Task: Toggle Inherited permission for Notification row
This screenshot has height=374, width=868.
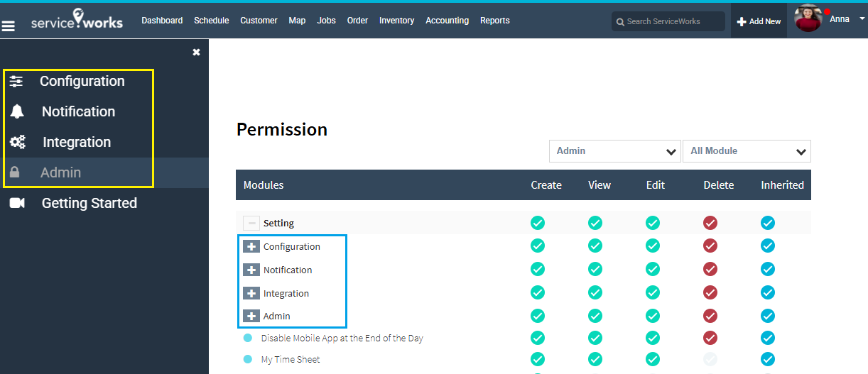Action: coord(768,270)
